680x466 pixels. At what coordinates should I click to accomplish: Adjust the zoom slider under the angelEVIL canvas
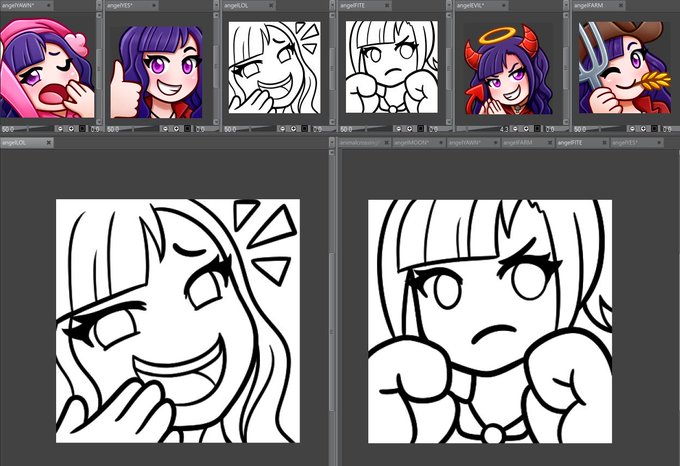click(482, 129)
